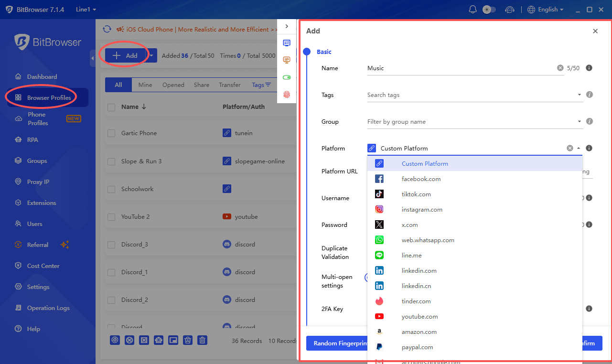Open customer support chat headset icon
This screenshot has width=612, height=364.
click(510, 10)
